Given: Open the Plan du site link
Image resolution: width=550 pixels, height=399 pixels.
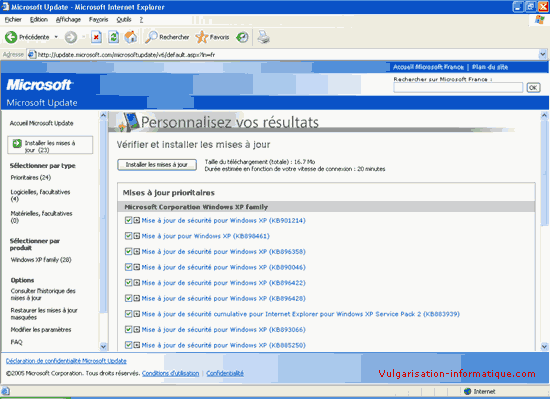Looking at the screenshot, I should [490, 67].
